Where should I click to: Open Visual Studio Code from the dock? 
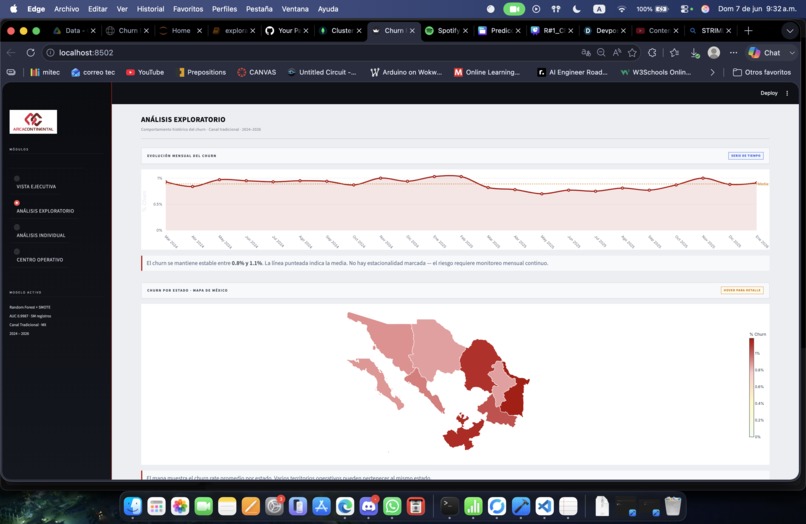point(544,507)
